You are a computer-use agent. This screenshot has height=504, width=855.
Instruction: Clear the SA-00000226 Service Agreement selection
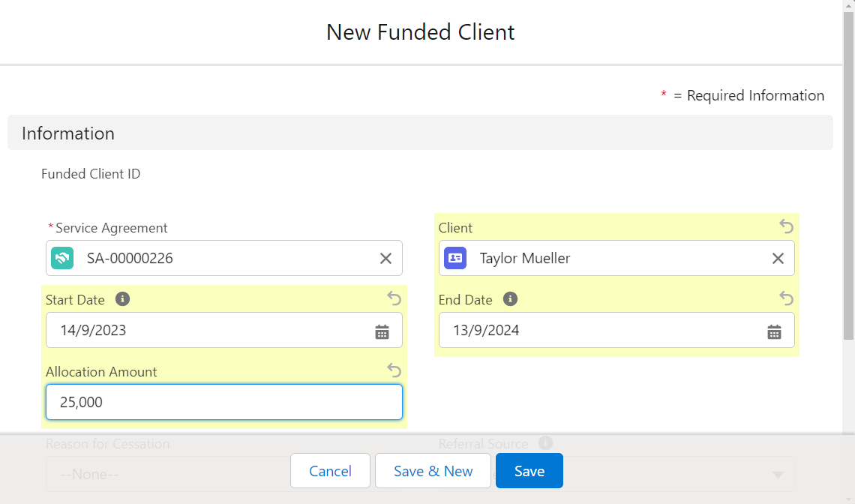click(x=385, y=258)
